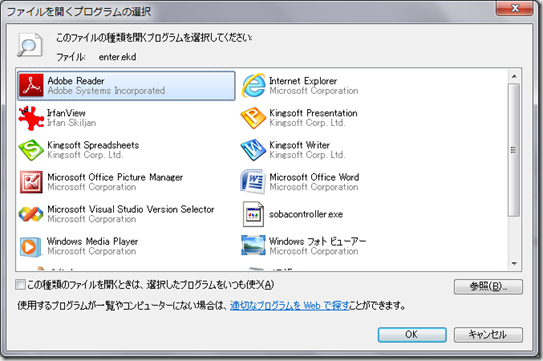Select the Kingsoft Writer icon
Image resolution: width=543 pixels, height=361 pixels.
253,150
